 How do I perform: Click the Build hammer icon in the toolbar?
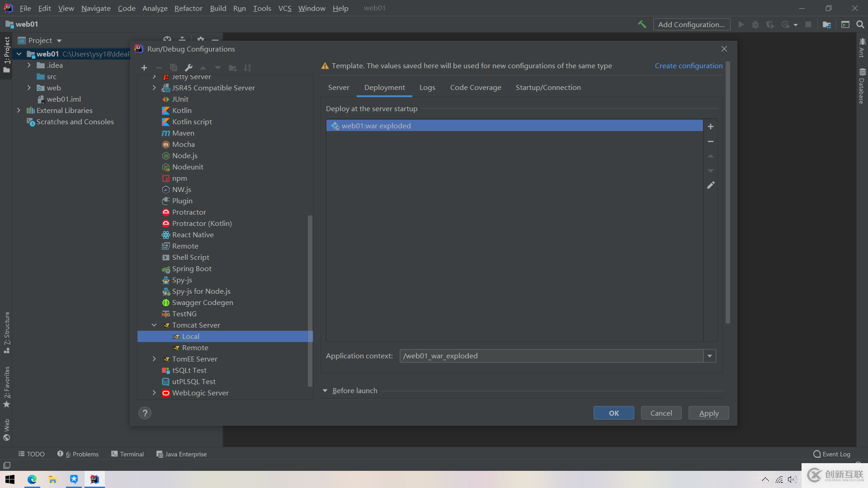coord(642,24)
